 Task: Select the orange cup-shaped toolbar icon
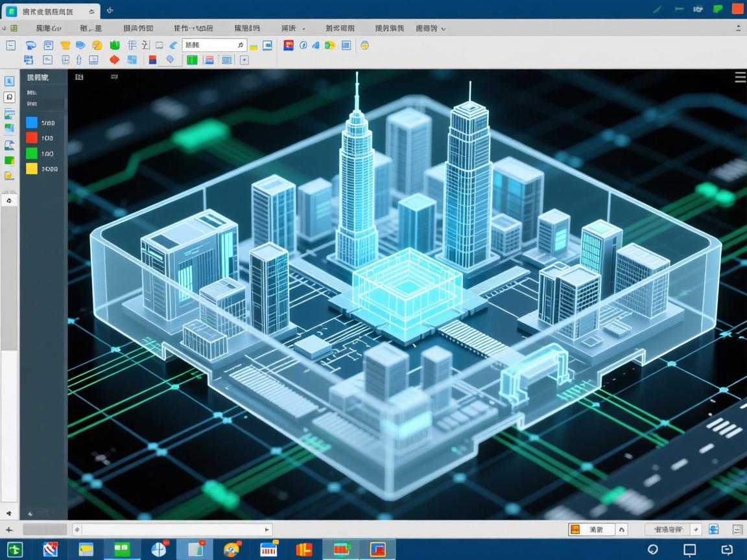65,45
